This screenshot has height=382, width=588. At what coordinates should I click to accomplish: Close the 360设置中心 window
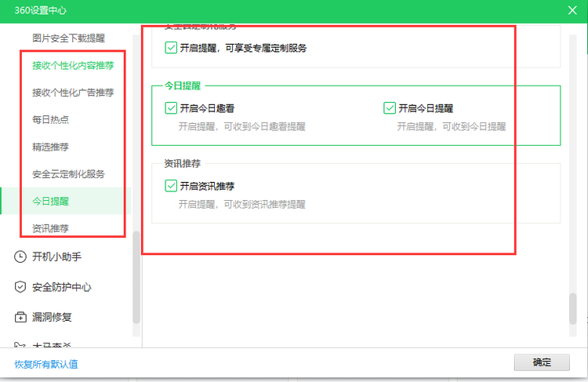pyautogui.click(x=572, y=9)
